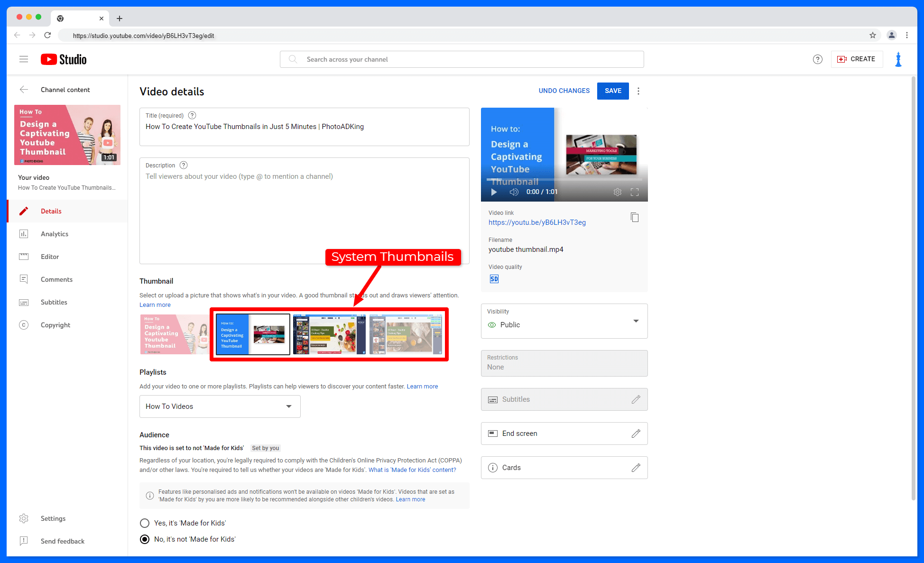Click the UNDO CHANGES link
924x563 pixels.
point(564,91)
